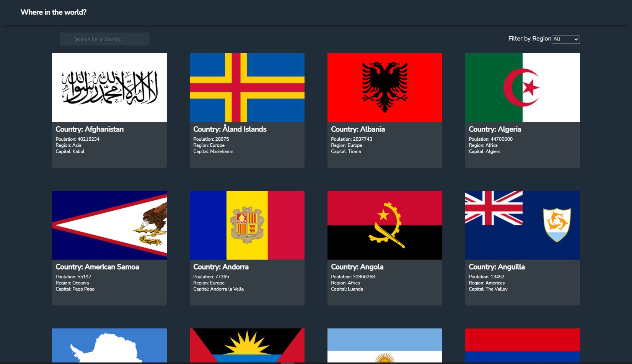Screen dimensions: 632x364
Task: Open the Åland Islands flag image
Action: (x=247, y=88)
